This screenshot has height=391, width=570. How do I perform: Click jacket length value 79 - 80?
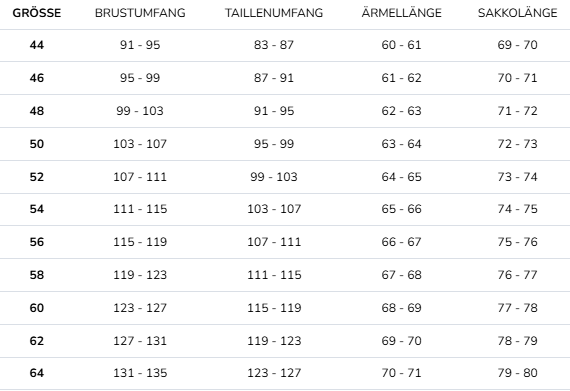517,373
